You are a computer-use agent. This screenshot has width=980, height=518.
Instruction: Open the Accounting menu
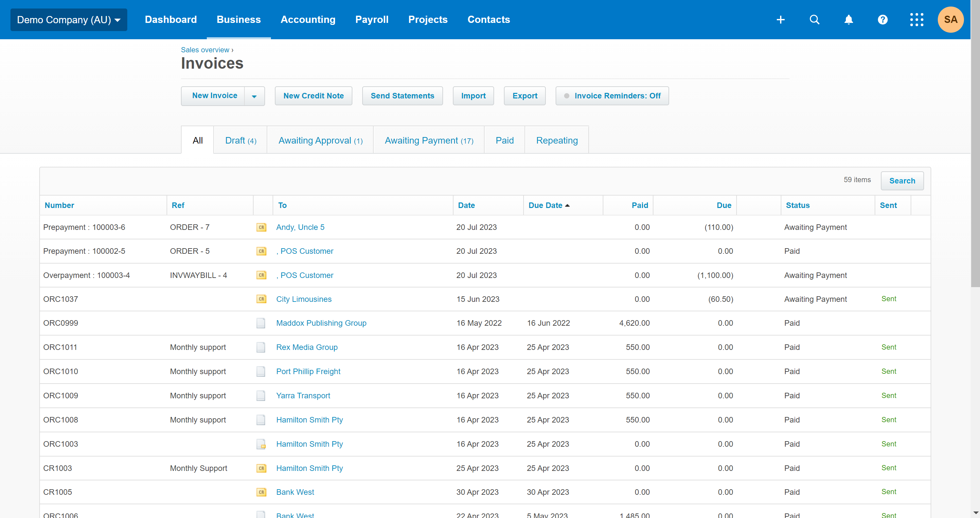point(308,20)
